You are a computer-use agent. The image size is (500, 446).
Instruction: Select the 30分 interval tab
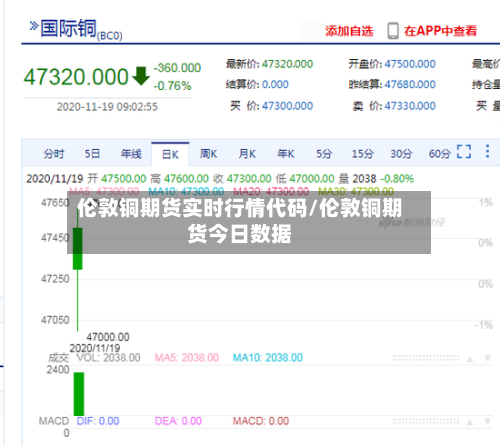[401, 154]
